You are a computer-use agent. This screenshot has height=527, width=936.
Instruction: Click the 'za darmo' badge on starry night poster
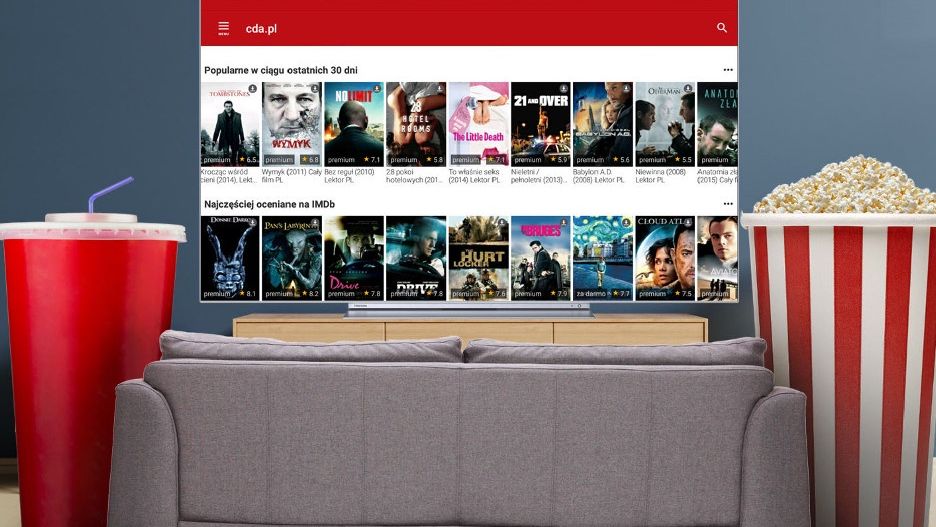pos(591,294)
